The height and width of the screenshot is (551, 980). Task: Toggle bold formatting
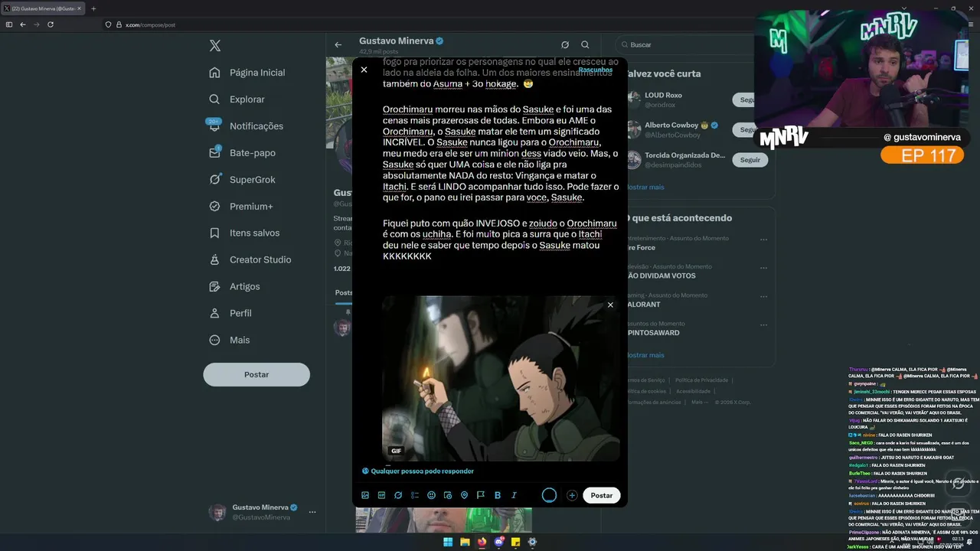coord(497,495)
